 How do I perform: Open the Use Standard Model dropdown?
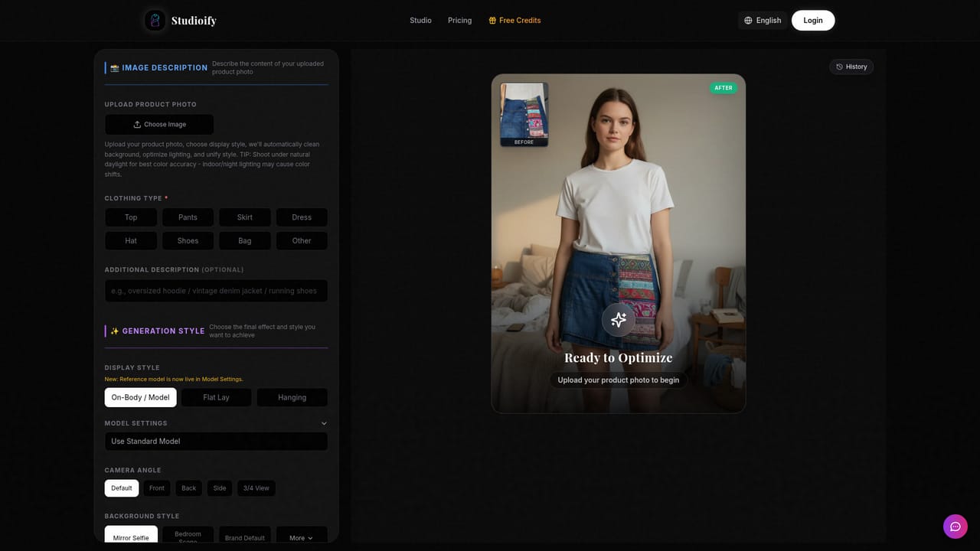216,442
